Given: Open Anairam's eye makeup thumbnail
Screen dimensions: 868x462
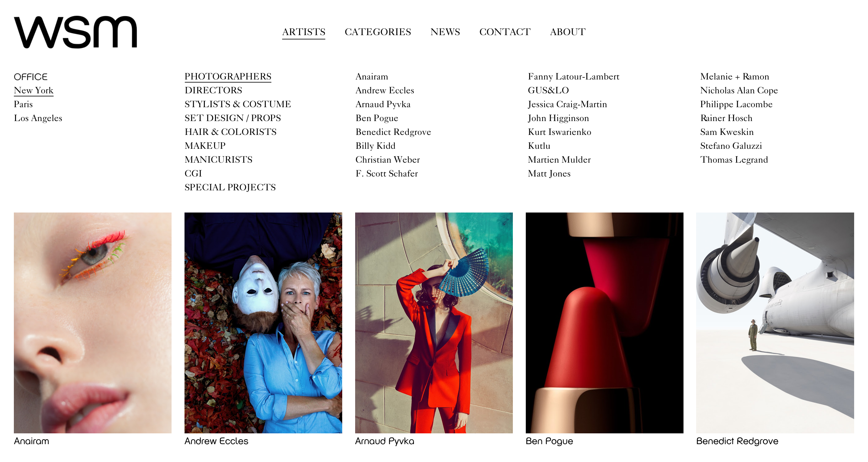Looking at the screenshot, I should point(93,323).
